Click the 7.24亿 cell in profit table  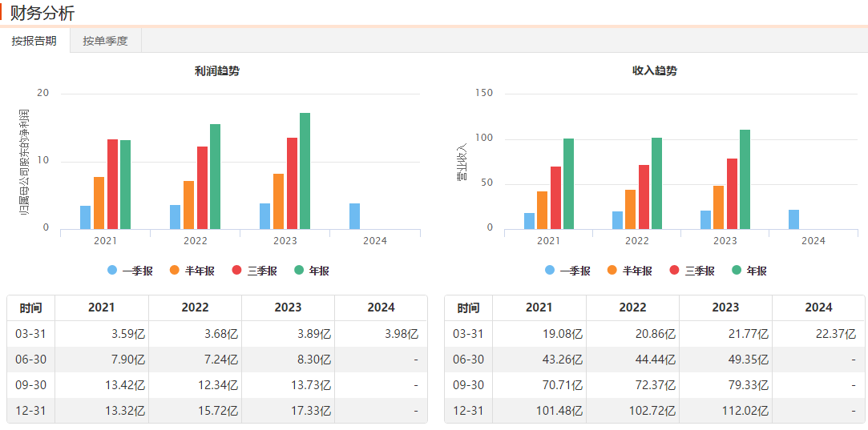tap(195, 360)
